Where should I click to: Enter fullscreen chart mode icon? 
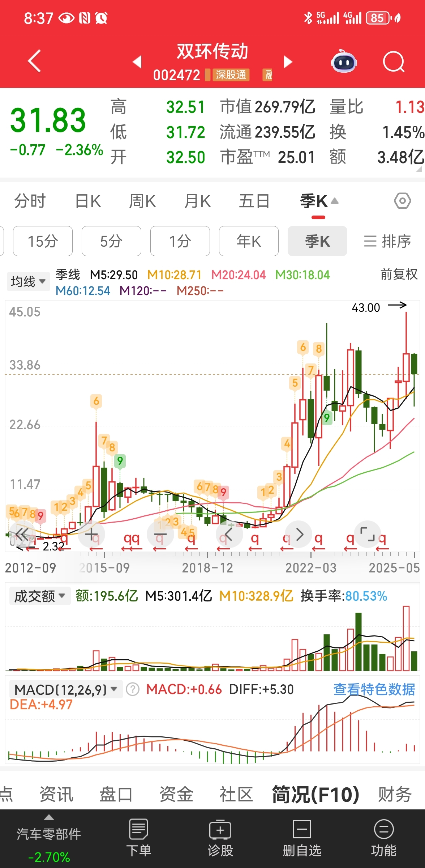368,534
